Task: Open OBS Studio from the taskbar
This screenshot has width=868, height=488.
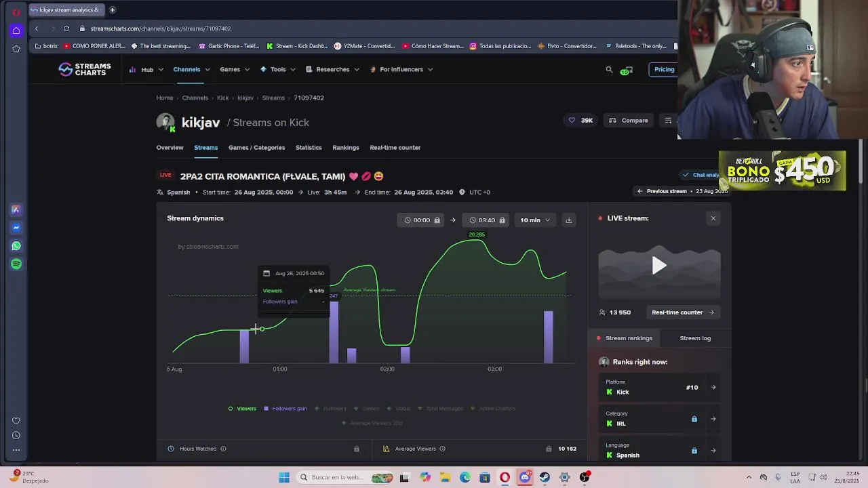Action: [585, 478]
